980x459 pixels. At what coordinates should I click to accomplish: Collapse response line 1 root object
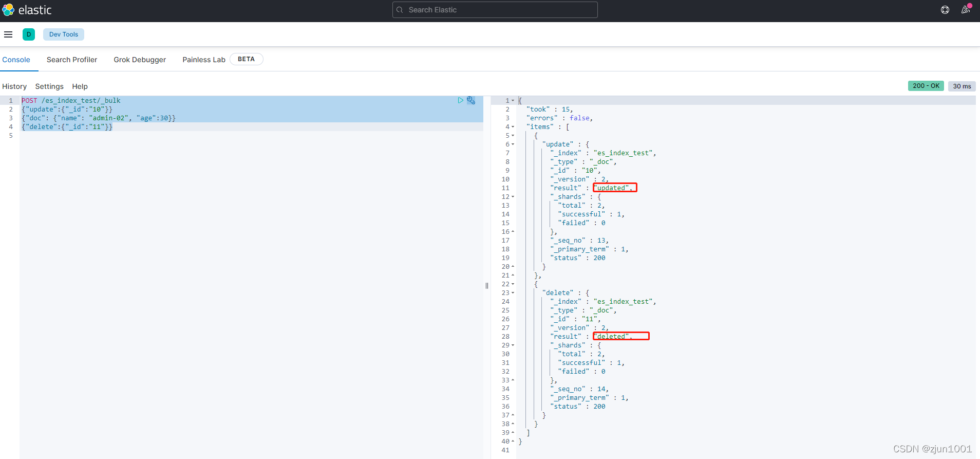pyautogui.click(x=513, y=101)
